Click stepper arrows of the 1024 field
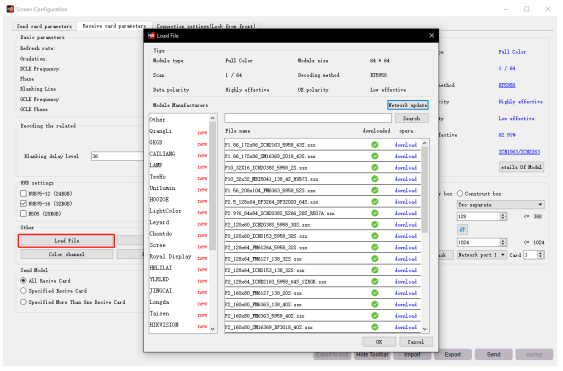The height and width of the screenshot is (371, 563). click(x=503, y=242)
